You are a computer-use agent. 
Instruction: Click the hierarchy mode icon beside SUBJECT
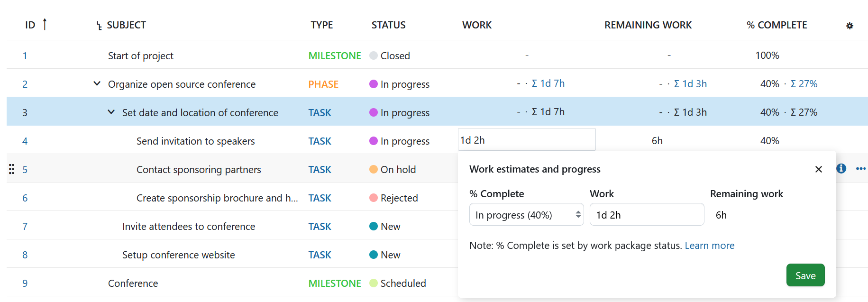pos(98,26)
